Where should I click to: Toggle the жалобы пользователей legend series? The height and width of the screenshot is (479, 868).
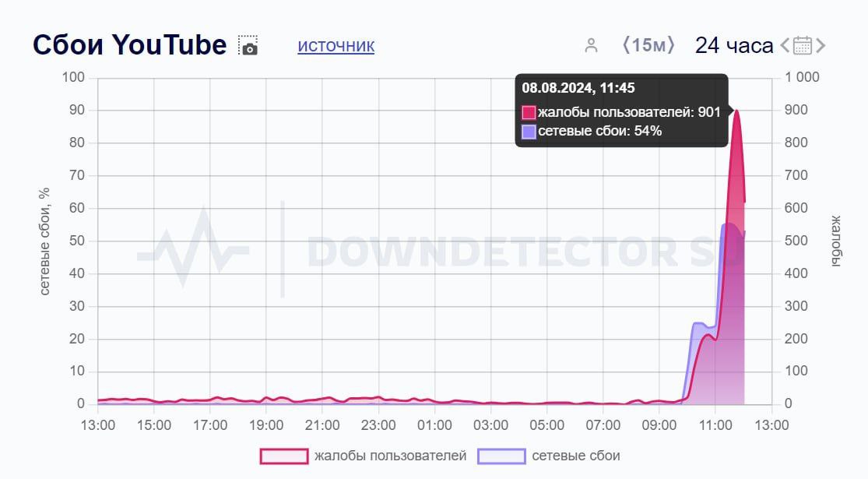389,456
